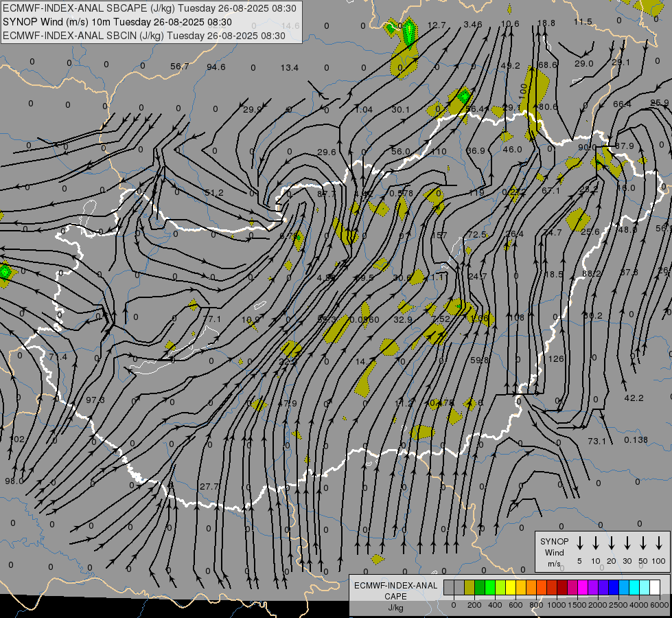Click the 13.4 CAPE value on map
Image resolution: width=672 pixels, height=618 pixels.
pyautogui.click(x=290, y=67)
